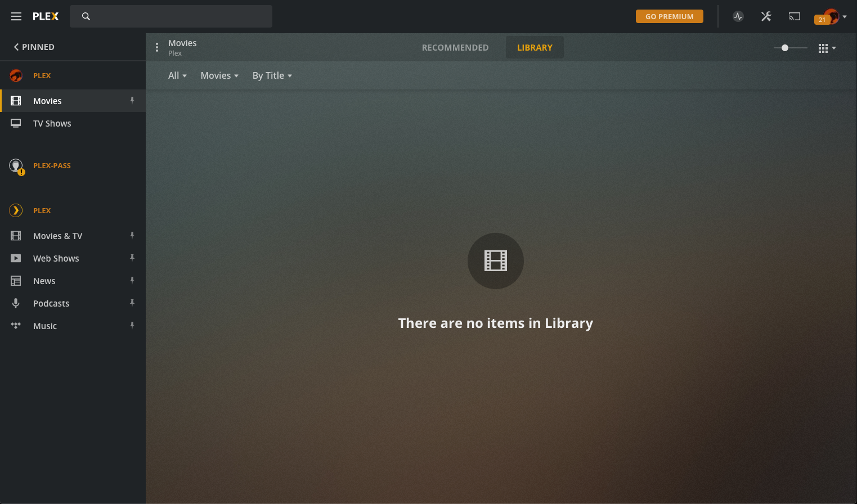
Task: Open the Activity monitor icon
Action: click(738, 16)
